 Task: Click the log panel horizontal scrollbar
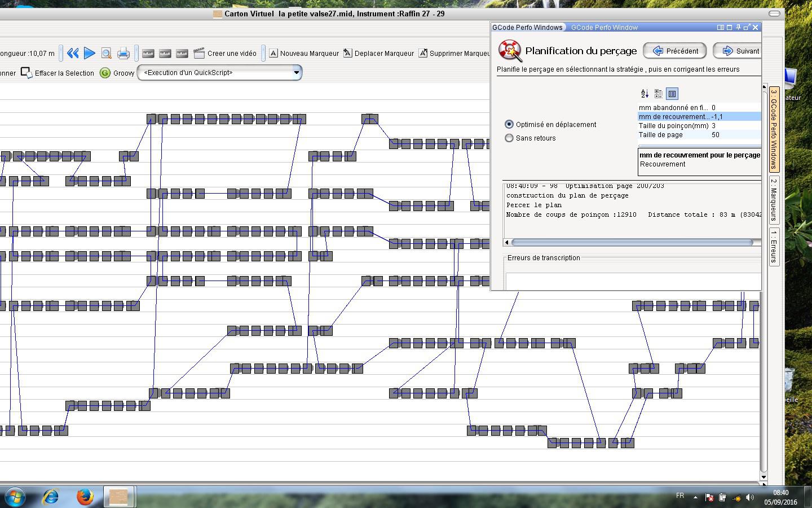[x=632, y=242]
